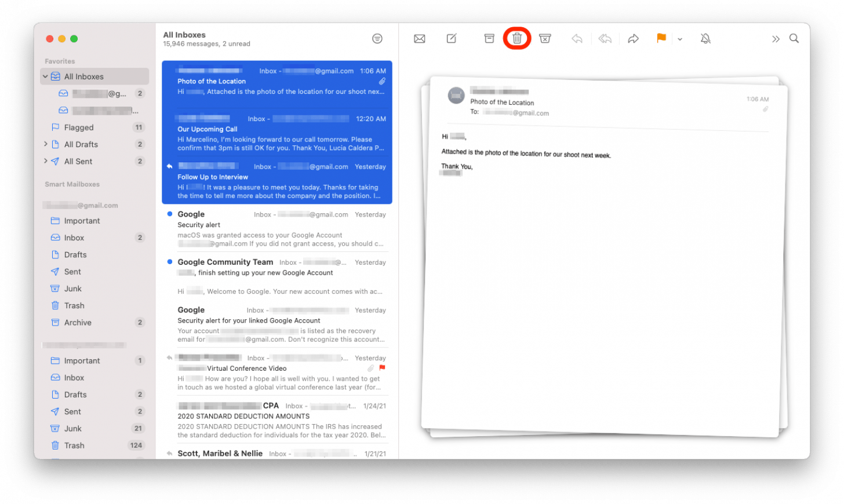Compose a new message
Image resolution: width=844 pixels, height=504 pixels.
coord(452,39)
